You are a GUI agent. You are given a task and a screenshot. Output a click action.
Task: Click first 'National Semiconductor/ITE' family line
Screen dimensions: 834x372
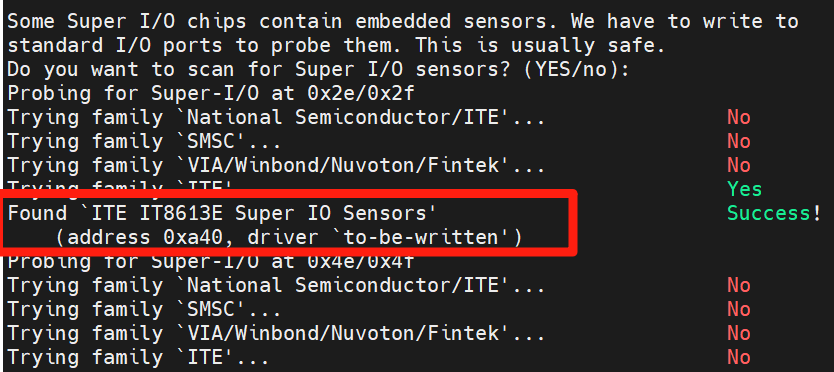[x=276, y=118]
